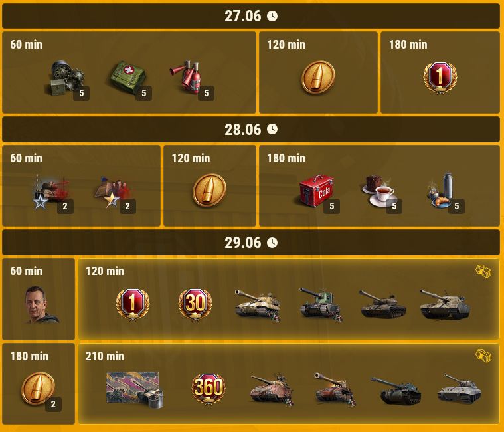Select the 1-day premium badge on 27.06

[440, 78]
